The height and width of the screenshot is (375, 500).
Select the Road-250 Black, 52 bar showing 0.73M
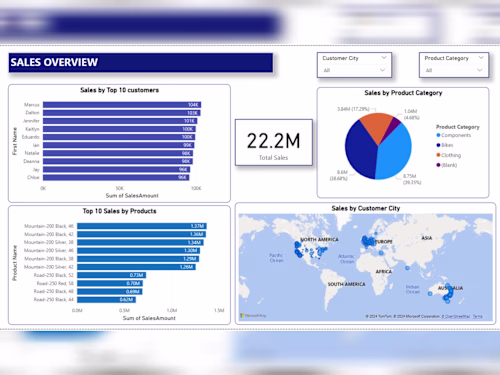[x=112, y=275]
